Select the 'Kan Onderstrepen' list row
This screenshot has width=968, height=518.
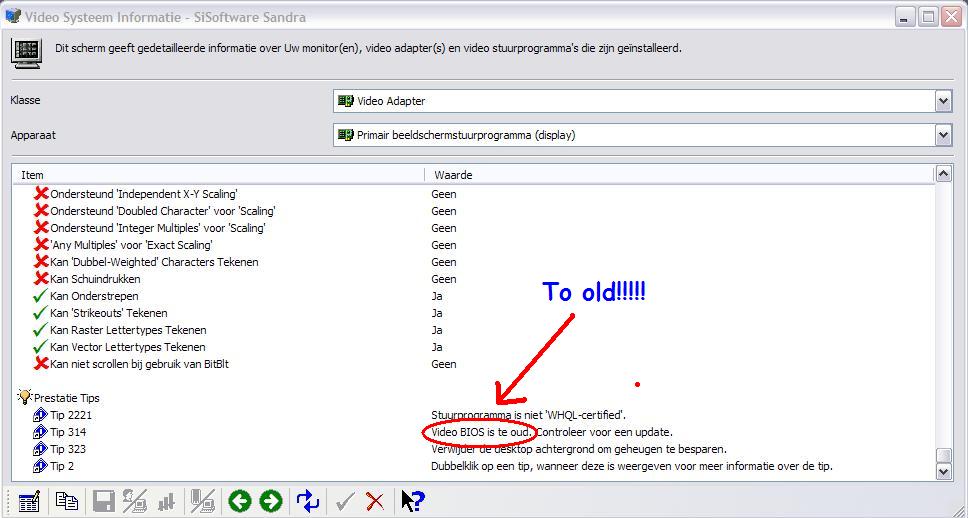click(x=94, y=296)
